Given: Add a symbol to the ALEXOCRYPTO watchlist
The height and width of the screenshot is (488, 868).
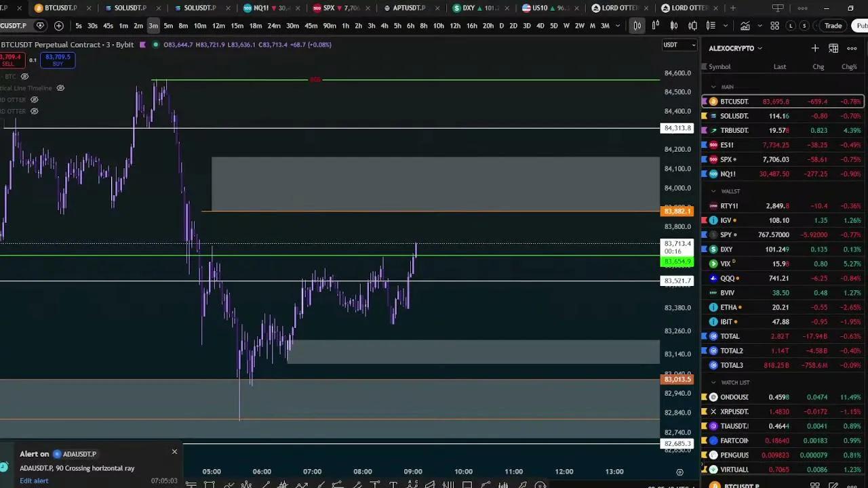Looking at the screenshot, I should click(x=814, y=48).
